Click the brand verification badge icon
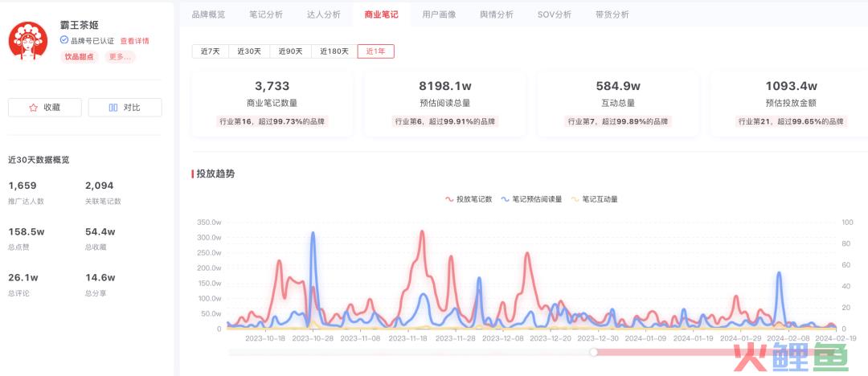The height and width of the screenshot is (376, 868). [x=64, y=40]
